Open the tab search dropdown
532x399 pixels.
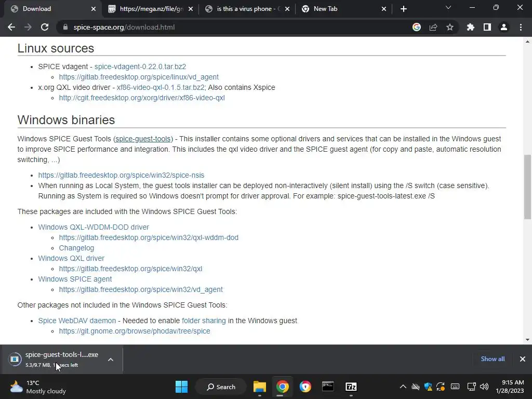448,7
